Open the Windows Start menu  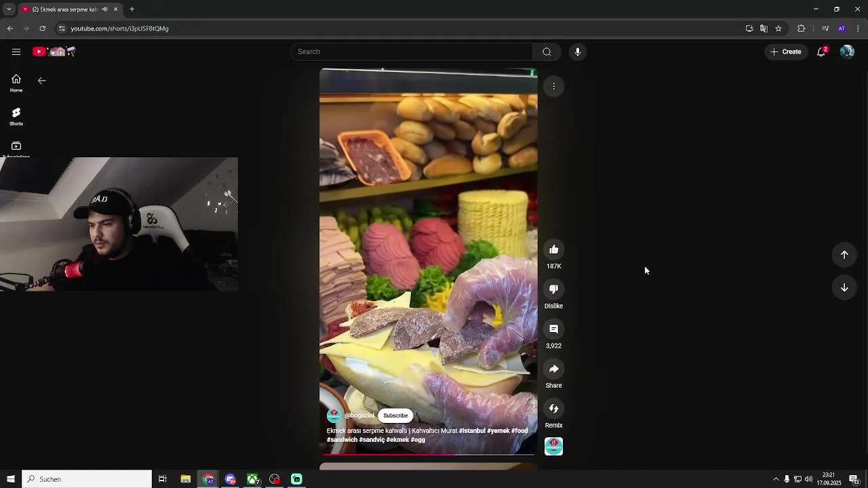11,479
